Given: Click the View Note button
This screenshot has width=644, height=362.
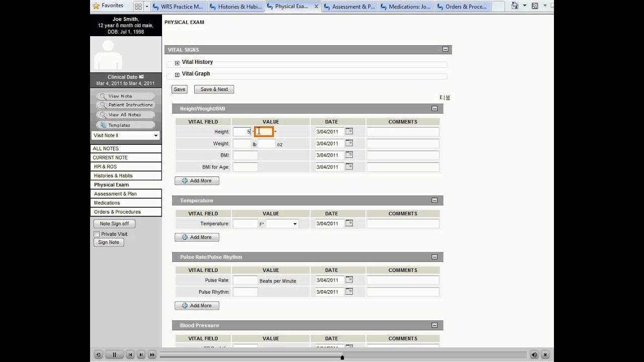Looking at the screenshot, I should (x=125, y=96).
